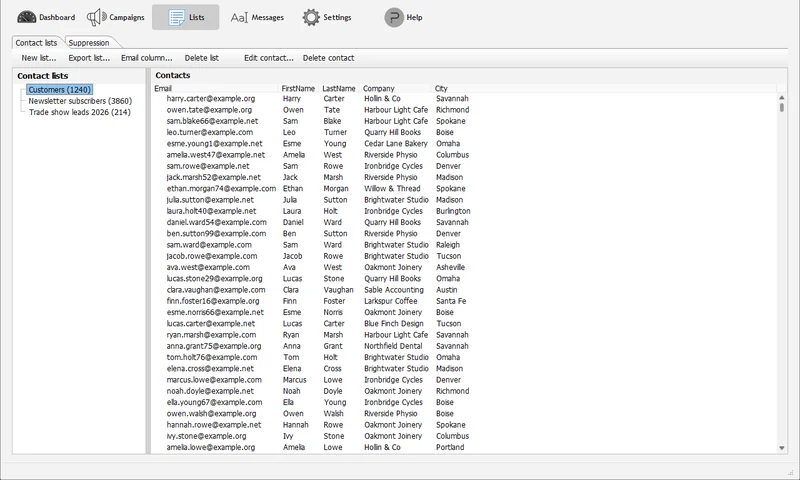Viewport: 800px width, 480px height.
Task: Click the scroll up arrow of contacts
Action: pos(782,97)
